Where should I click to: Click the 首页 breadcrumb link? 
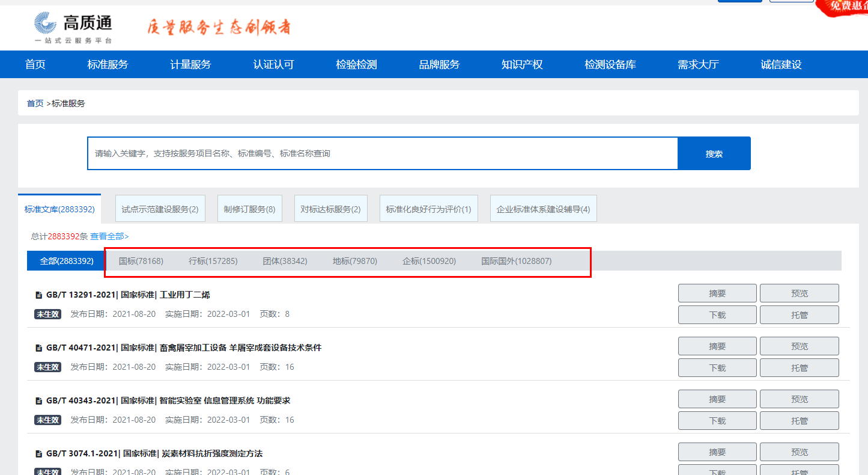click(x=34, y=103)
